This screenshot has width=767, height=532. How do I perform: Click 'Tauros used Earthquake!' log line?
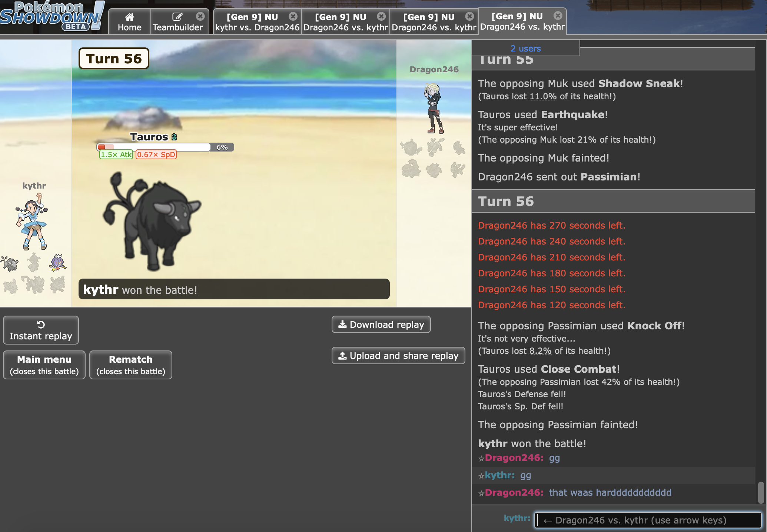[542, 114]
